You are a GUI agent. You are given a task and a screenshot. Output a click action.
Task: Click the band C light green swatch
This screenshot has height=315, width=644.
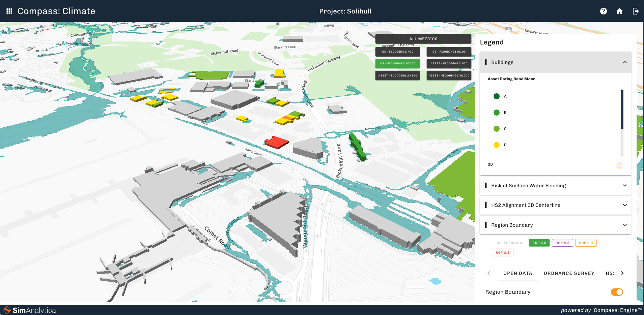pos(497,129)
